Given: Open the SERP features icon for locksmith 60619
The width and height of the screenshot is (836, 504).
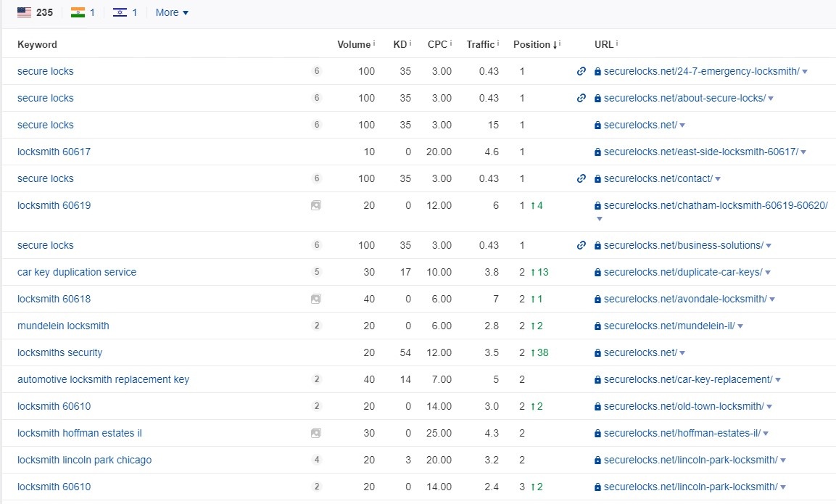Looking at the screenshot, I should [x=315, y=205].
